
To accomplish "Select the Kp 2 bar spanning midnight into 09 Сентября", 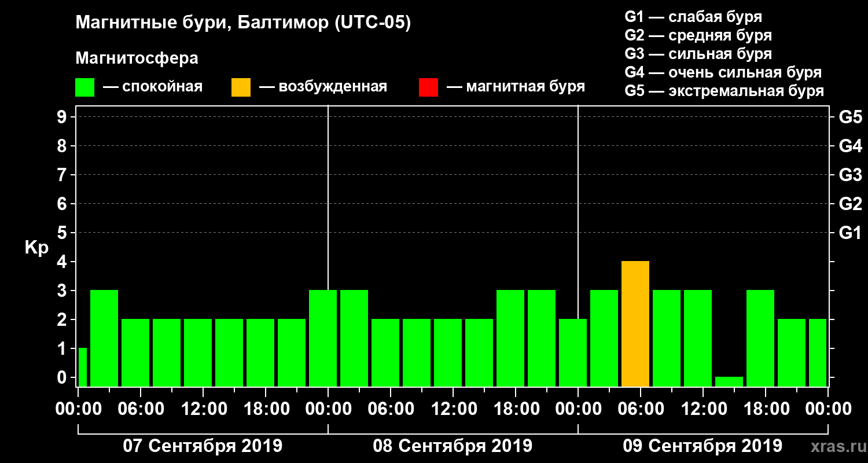I will [573, 352].
